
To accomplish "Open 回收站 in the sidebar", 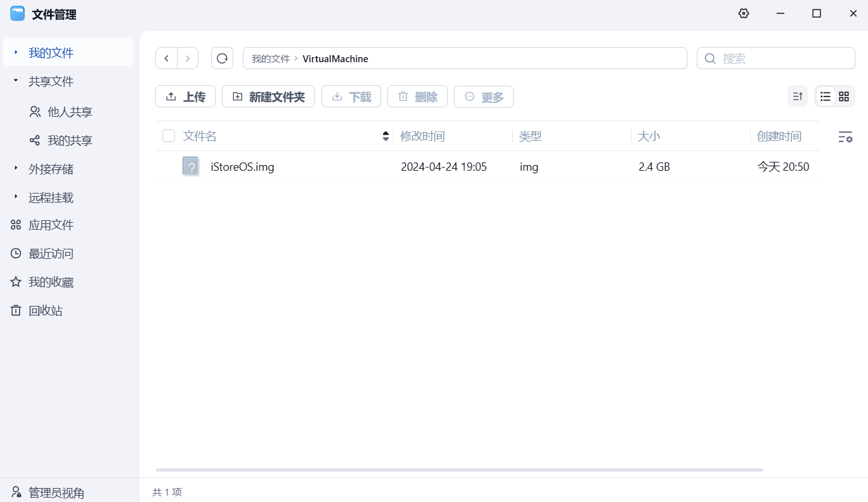I will click(45, 311).
